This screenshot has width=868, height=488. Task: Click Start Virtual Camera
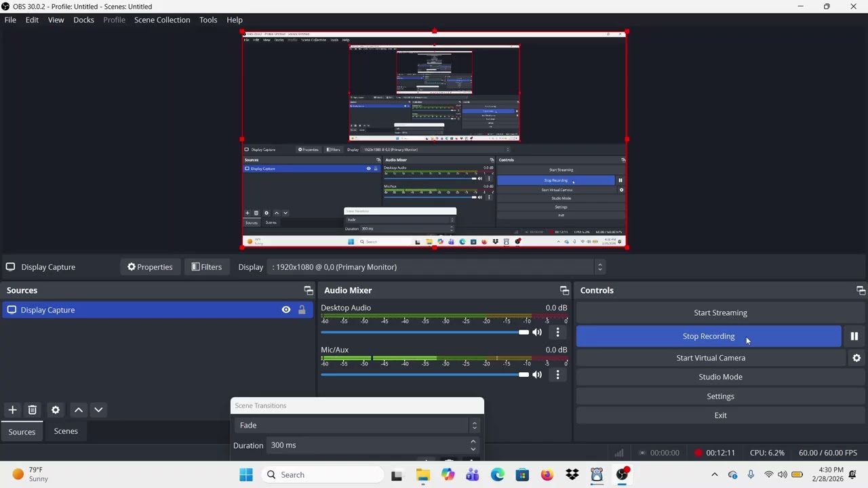point(711,358)
